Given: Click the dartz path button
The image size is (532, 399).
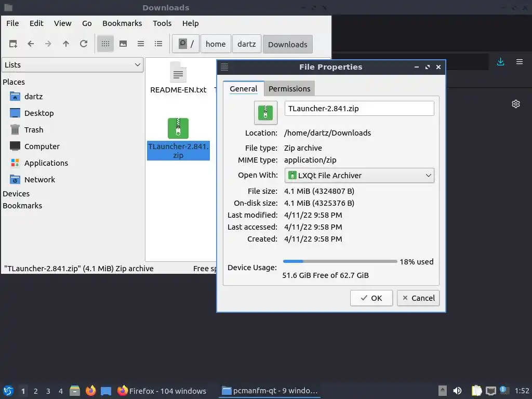Looking at the screenshot, I should point(247,44).
